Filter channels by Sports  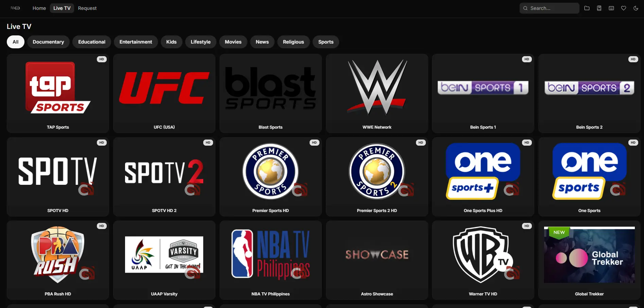(326, 42)
